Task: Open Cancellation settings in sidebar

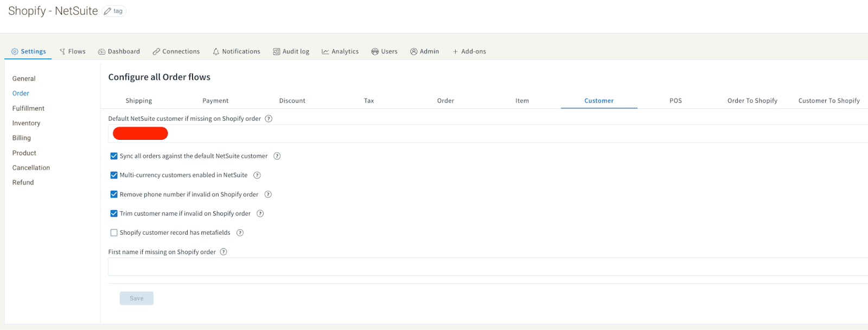Action: click(x=31, y=168)
